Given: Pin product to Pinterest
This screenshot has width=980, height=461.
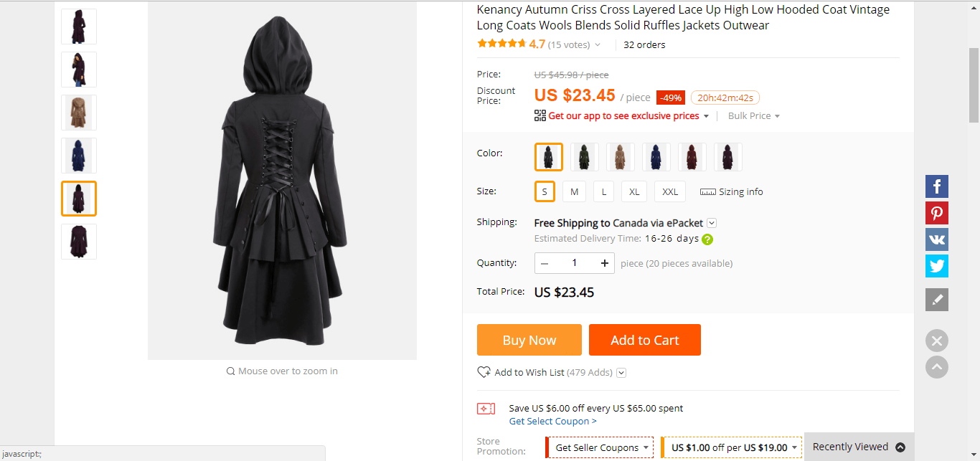Looking at the screenshot, I should pos(937,213).
